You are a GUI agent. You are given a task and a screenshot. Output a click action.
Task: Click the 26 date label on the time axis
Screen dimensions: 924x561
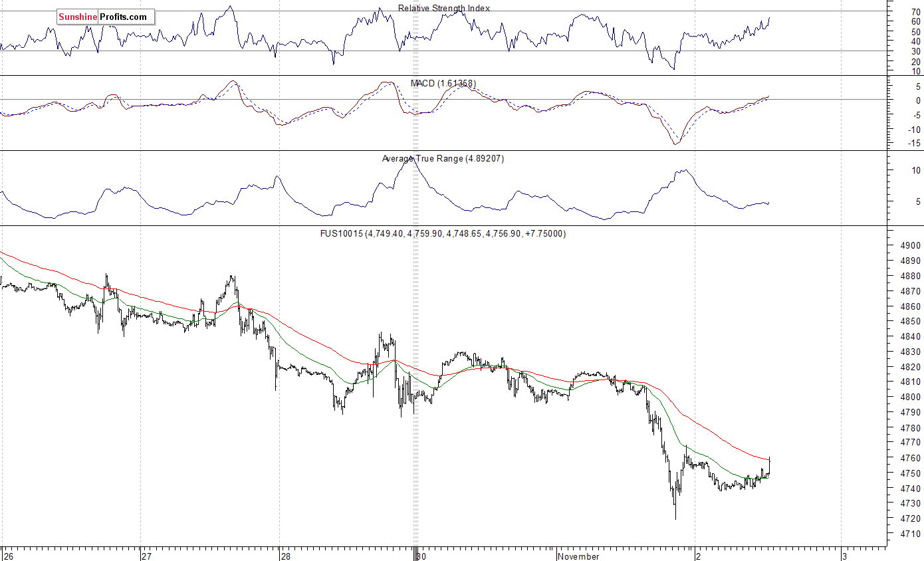(x=7, y=556)
